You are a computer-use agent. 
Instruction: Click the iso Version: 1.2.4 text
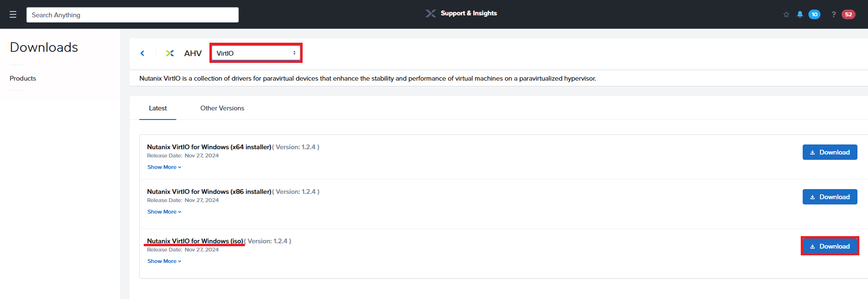pyautogui.click(x=268, y=241)
